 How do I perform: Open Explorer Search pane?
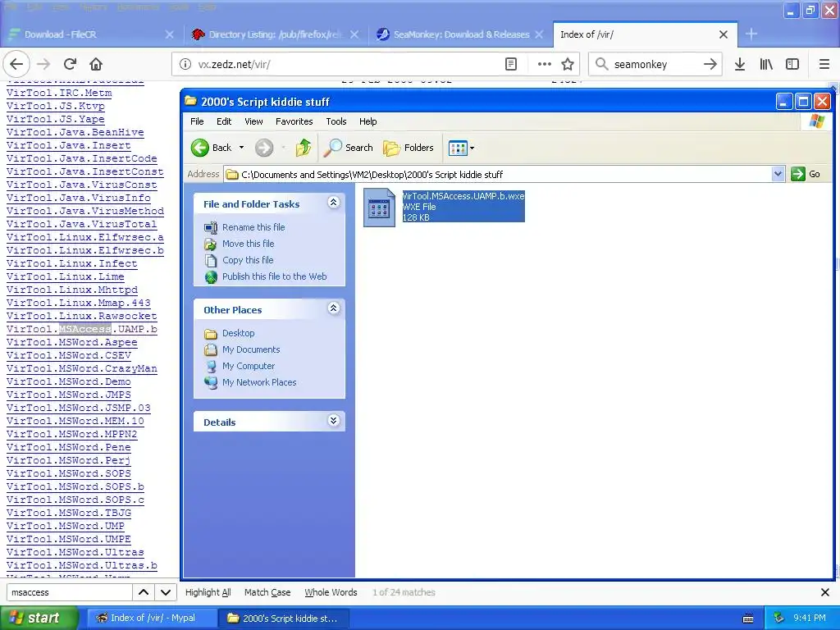click(x=348, y=148)
